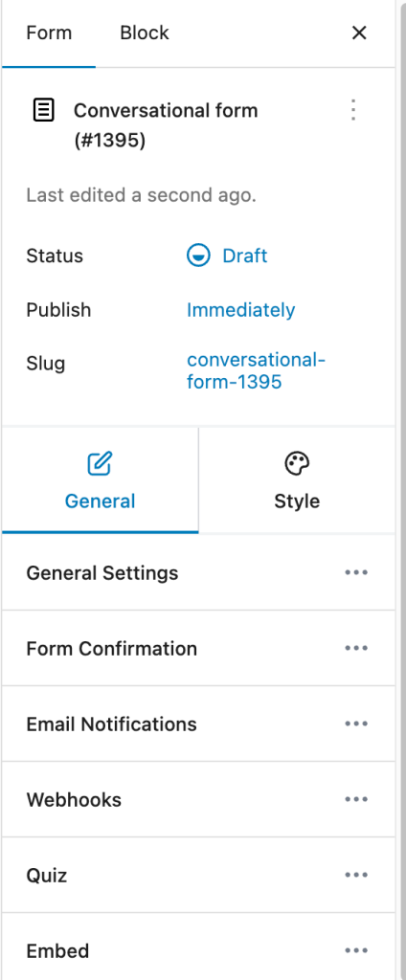Image resolution: width=406 pixels, height=980 pixels.
Task: Expand Form Confirmation ellipsis
Action: [x=356, y=648]
